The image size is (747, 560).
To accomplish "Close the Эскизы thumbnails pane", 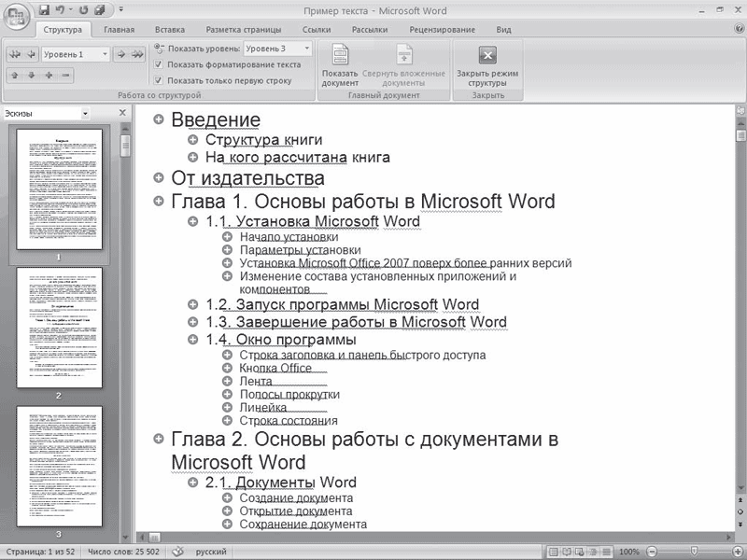I will click(122, 113).
